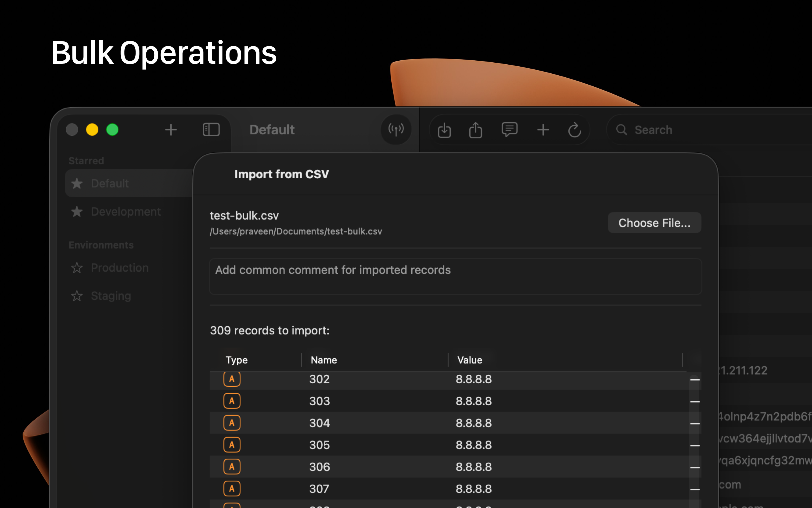The height and width of the screenshot is (508, 812).
Task: Select the name cell 303
Action: coord(319,401)
